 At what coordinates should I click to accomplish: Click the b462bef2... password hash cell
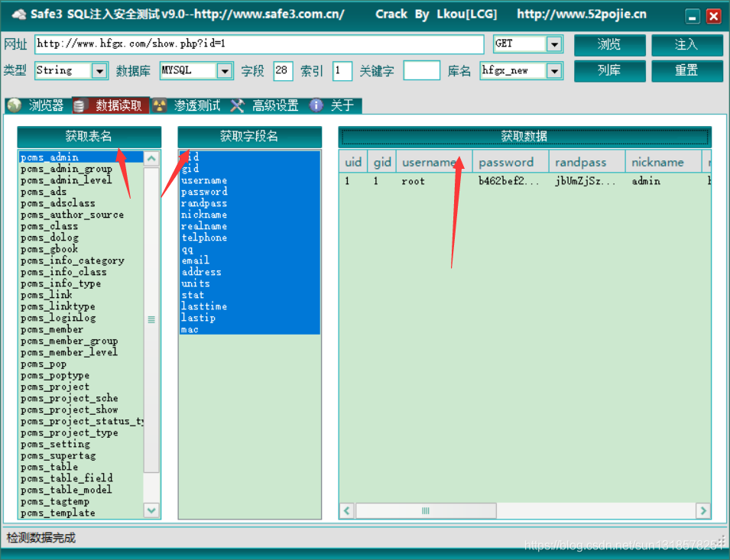click(x=508, y=181)
